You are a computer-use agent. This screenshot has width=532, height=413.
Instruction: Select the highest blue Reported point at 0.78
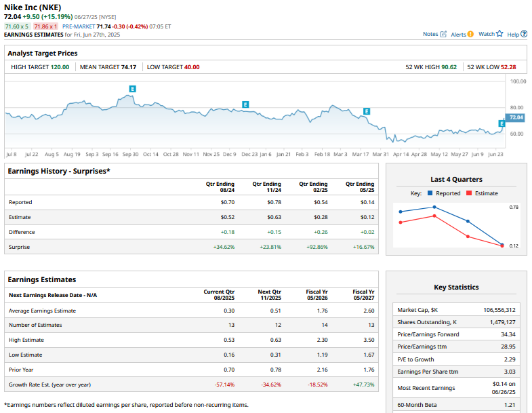434,207
